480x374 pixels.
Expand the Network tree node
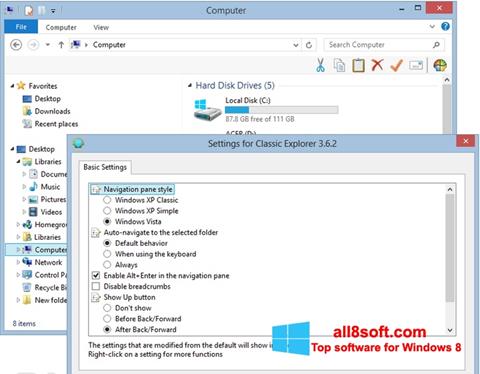pyautogui.click(x=18, y=262)
